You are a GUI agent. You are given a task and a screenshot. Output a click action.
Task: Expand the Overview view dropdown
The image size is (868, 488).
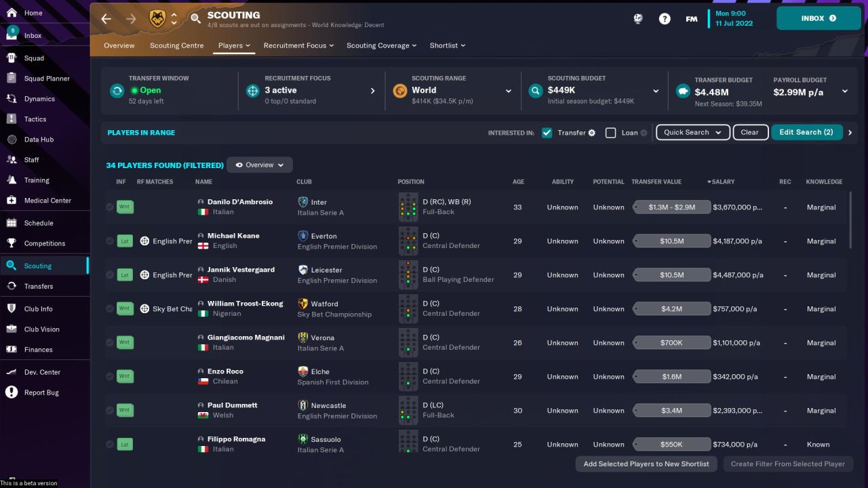click(x=260, y=165)
